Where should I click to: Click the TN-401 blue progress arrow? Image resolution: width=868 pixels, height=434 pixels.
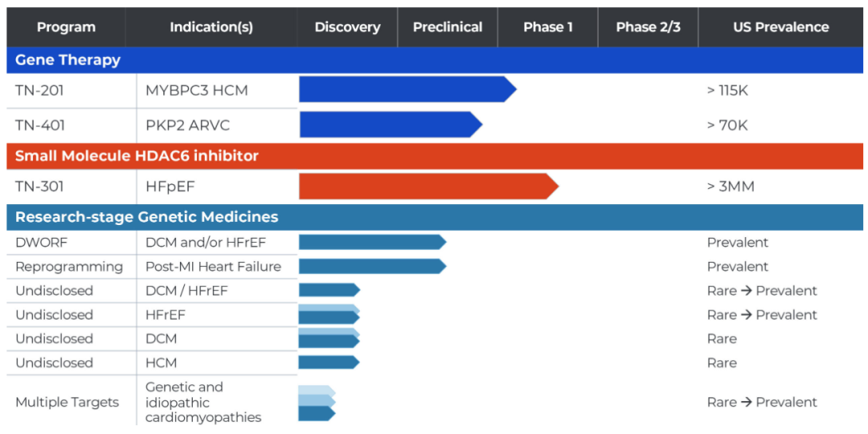pyautogui.click(x=391, y=125)
